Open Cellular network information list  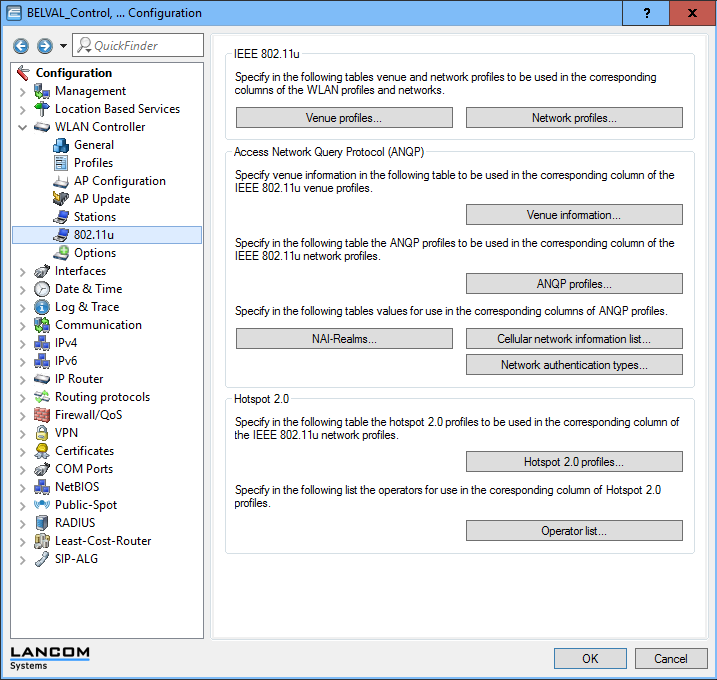pos(574,338)
